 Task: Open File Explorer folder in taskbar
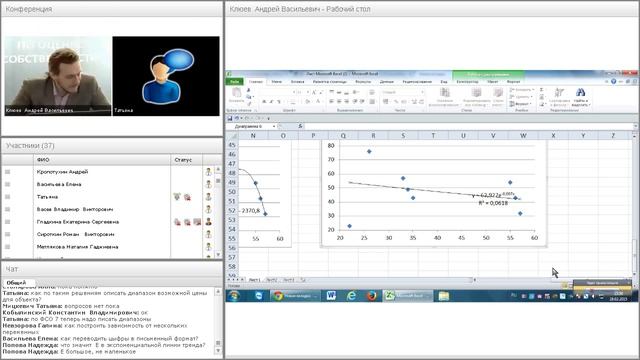click(x=444, y=296)
